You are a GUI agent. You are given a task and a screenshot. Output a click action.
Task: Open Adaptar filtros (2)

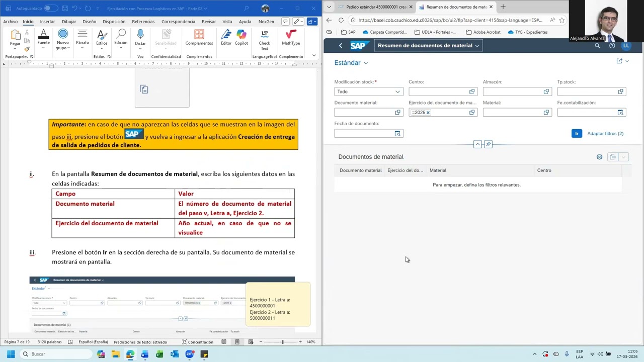(x=605, y=134)
